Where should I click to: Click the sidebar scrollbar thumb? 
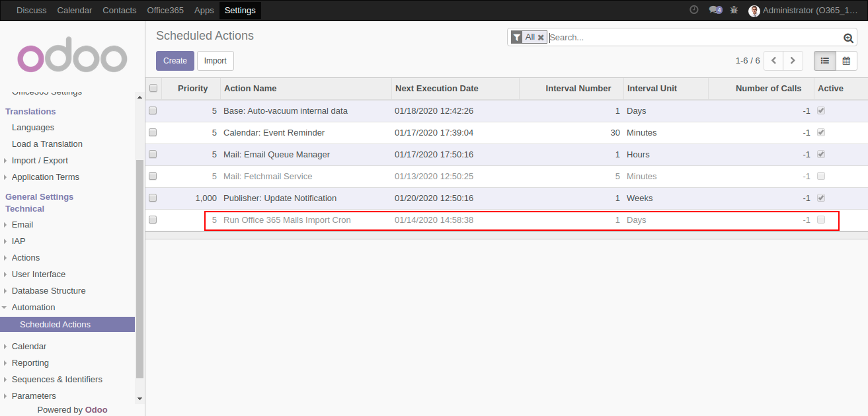139,269
